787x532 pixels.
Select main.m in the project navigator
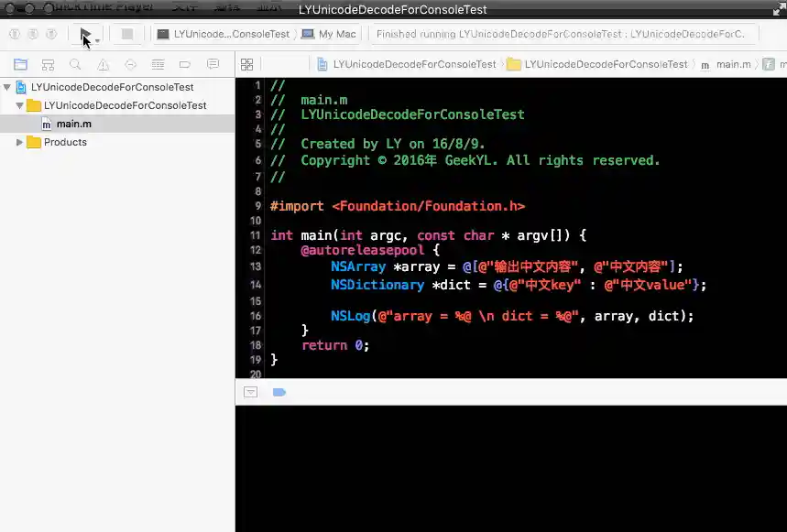click(73, 124)
